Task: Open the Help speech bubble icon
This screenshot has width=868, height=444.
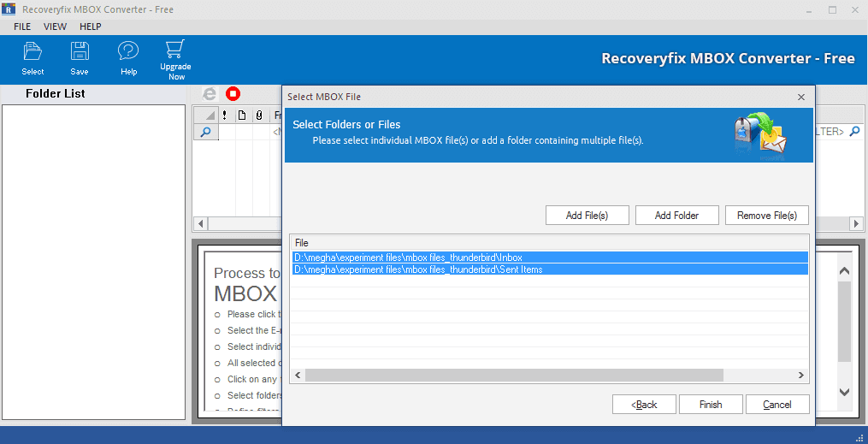Action: (x=128, y=51)
